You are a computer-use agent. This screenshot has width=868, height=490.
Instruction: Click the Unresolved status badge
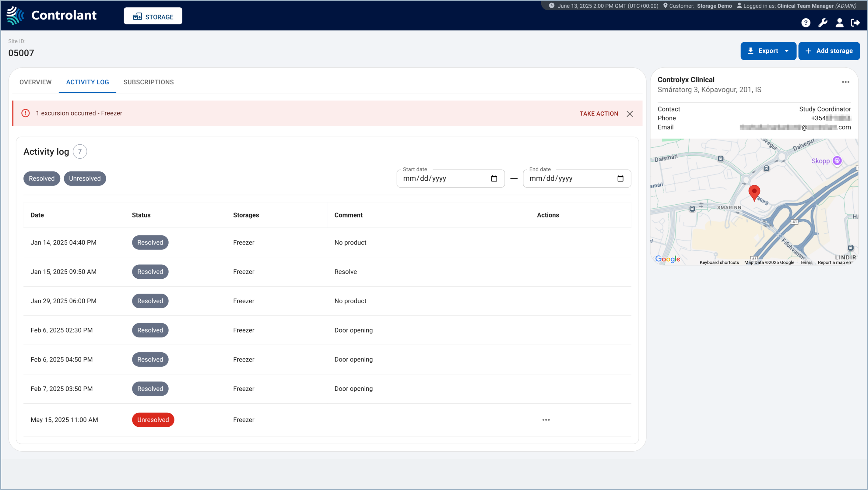pos(153,420)
